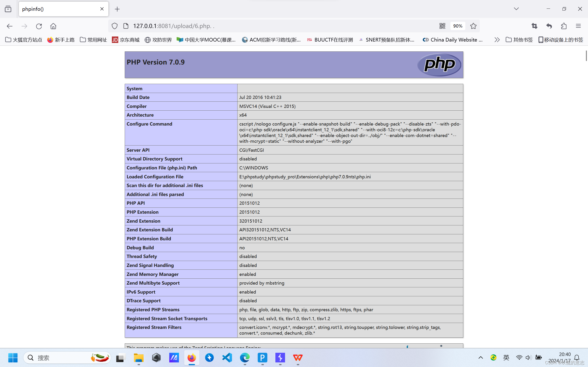Click the 'Jul 20 2016 10:41:23' build date

tap(260, 97)
